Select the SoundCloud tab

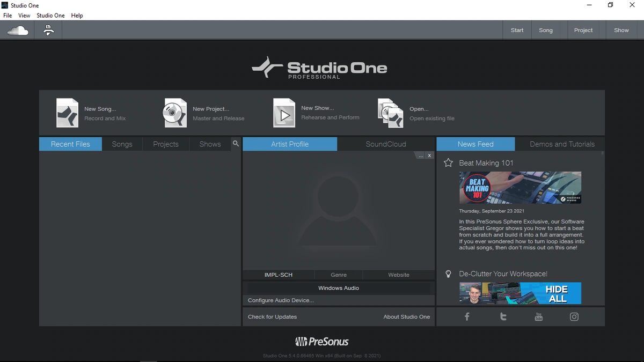pyautogui.click(x=386, y=144)
